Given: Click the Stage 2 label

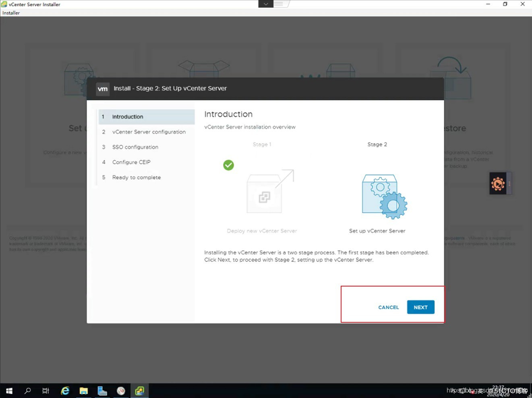Looking at the screenshot, I should pos(377,144).
